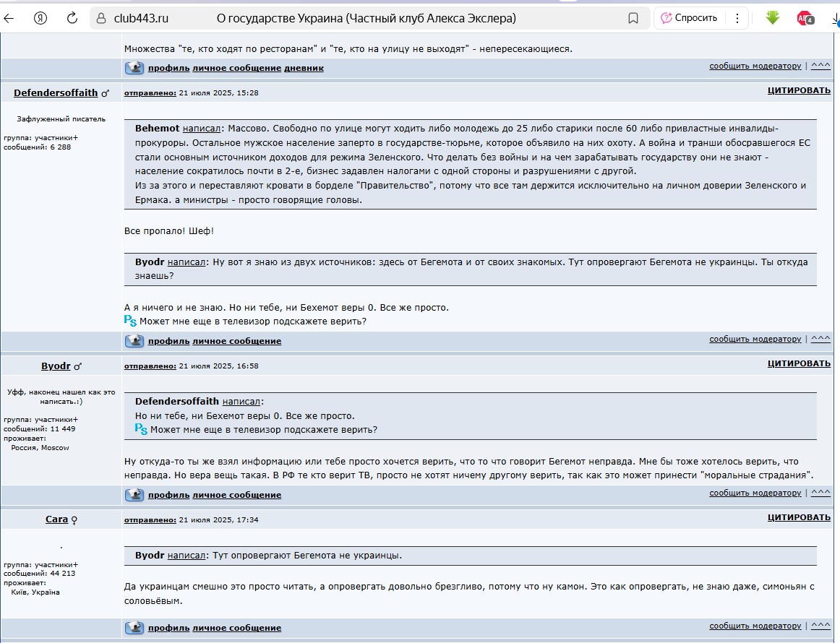Image resolution: width=840 pixels, height=643 pixels.
Task: Click the profile icon under Cara's post
Action: (x=134, y=627)
